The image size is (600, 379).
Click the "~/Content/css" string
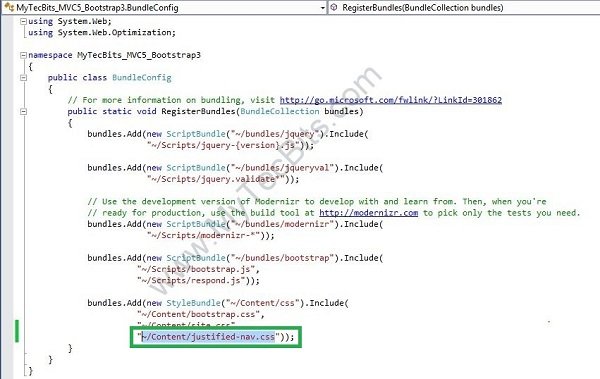tap(262, 303)
